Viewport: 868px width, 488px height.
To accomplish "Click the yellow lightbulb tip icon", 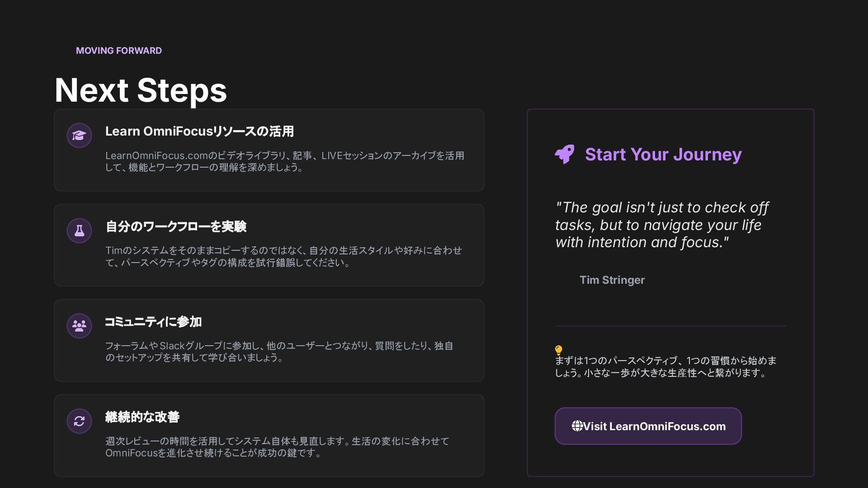I will 558,350.
